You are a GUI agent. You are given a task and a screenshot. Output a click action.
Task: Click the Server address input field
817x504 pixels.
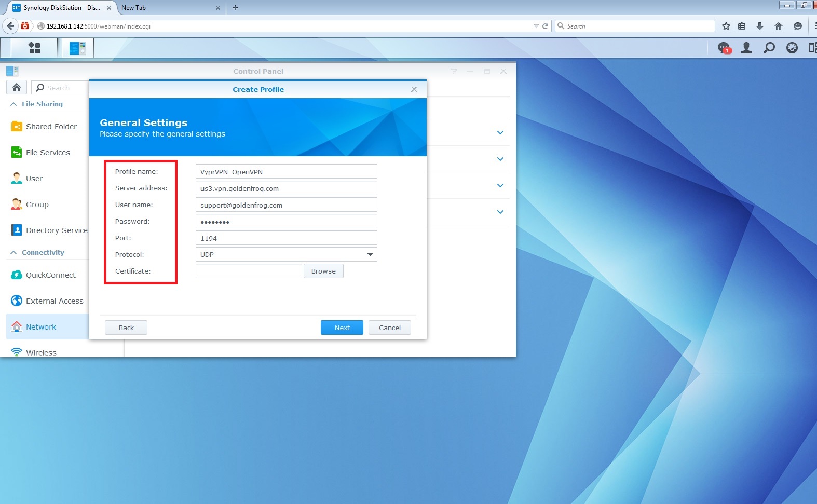coord(286,188)
